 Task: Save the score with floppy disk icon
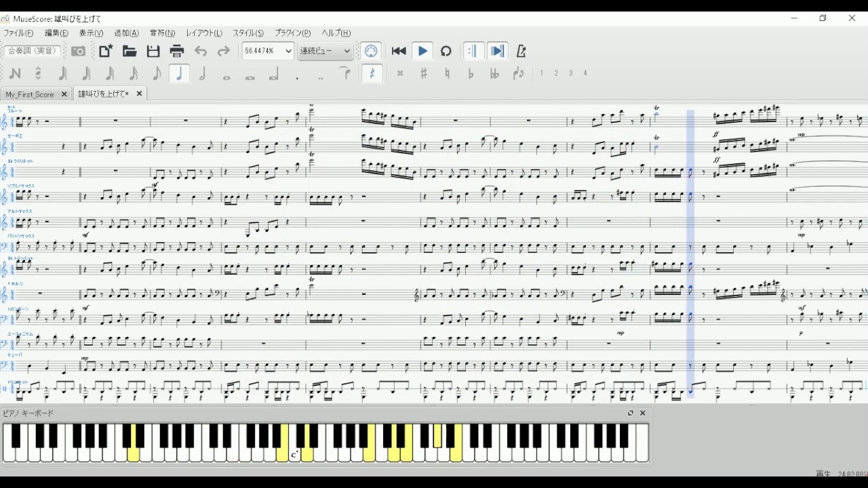pyautogui.click(x=153, y=51)
